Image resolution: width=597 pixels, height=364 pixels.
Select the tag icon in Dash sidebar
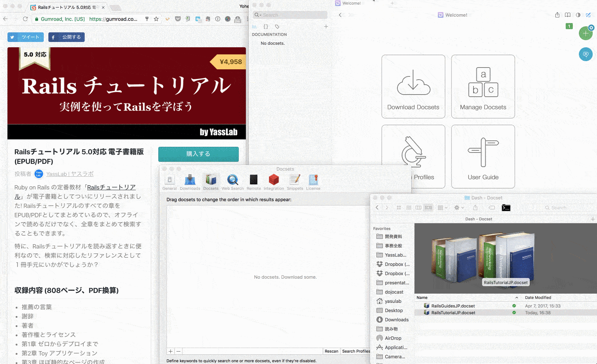(277, 27)
